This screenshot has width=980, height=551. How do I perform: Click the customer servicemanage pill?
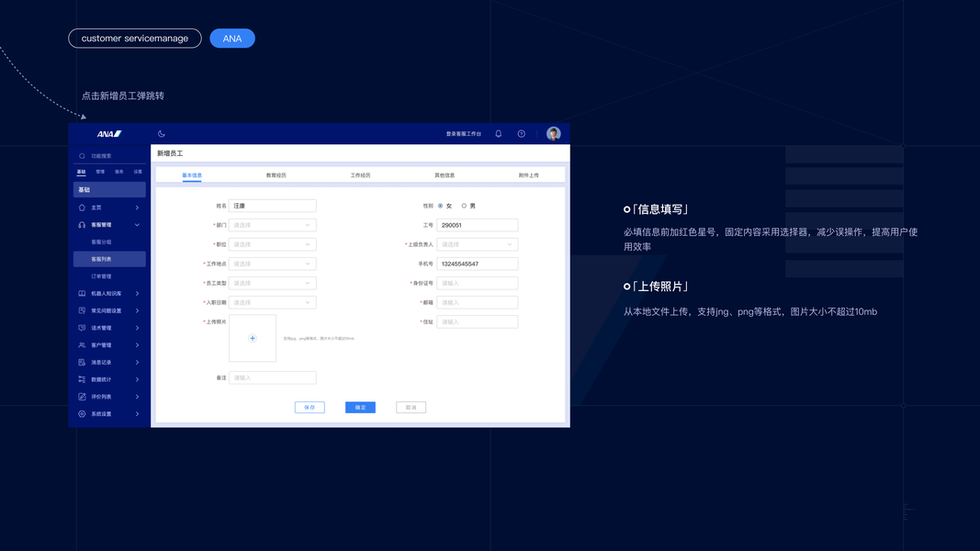[x=135, y=38]
